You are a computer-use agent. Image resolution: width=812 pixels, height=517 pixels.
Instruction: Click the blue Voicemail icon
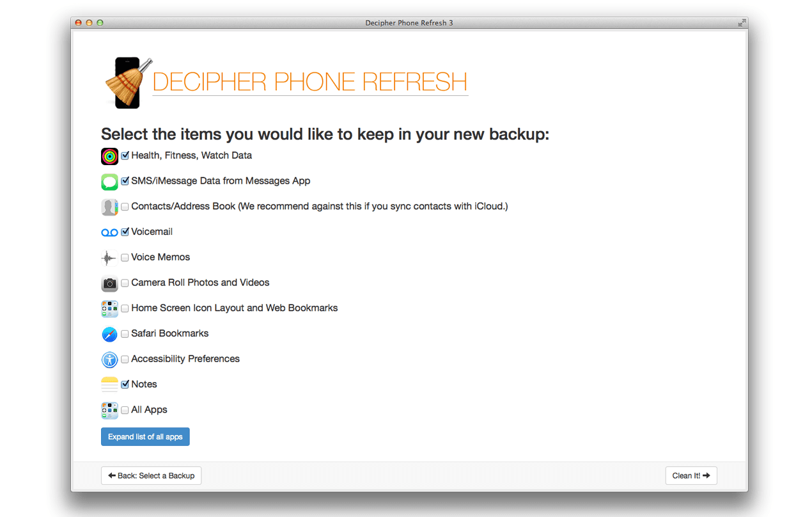click(109, 233)
